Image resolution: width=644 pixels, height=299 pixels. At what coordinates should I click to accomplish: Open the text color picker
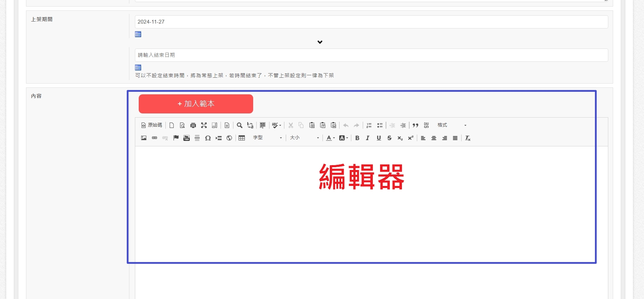330,138
